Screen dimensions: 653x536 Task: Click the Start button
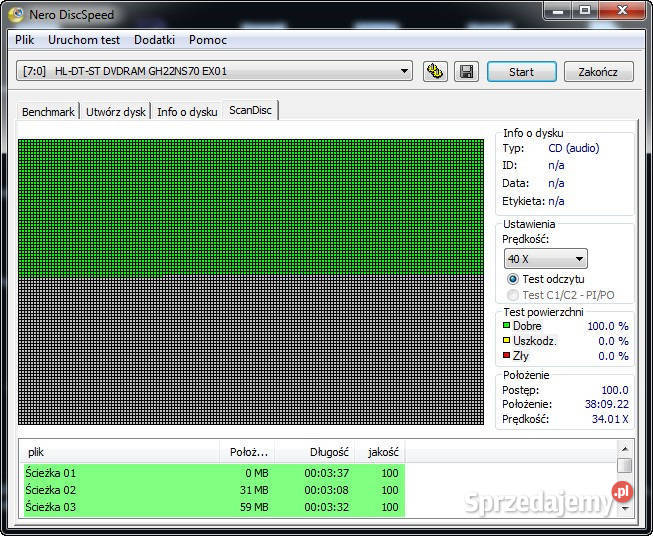[x=521, y=72]
